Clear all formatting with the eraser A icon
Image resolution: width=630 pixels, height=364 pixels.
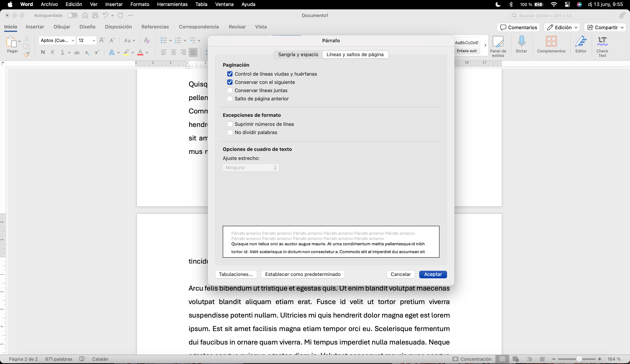[147, 40]
